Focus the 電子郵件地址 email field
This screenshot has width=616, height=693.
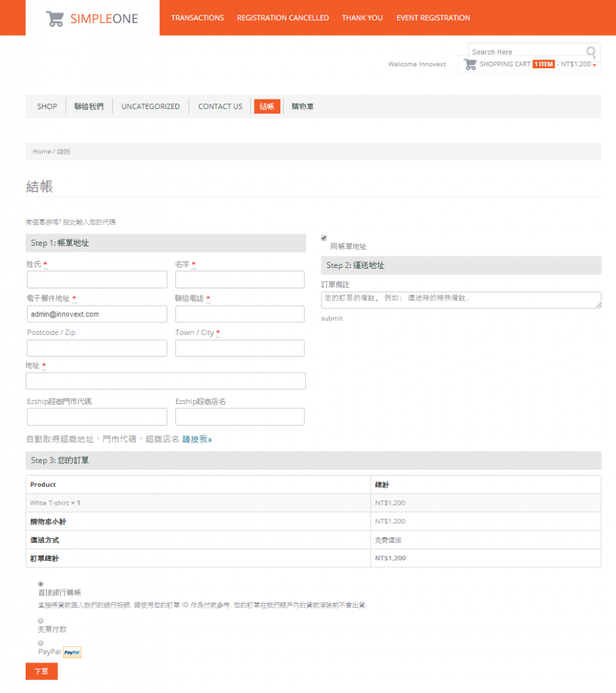pos(97,314)
